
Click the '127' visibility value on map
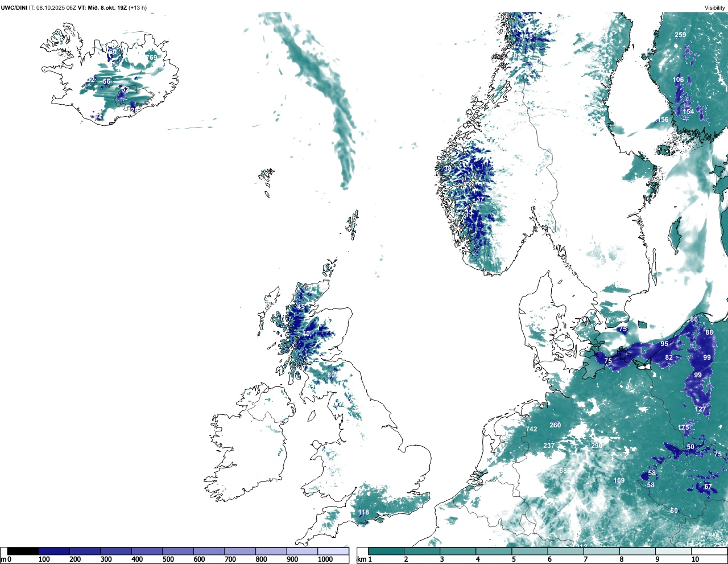point(700,409)
